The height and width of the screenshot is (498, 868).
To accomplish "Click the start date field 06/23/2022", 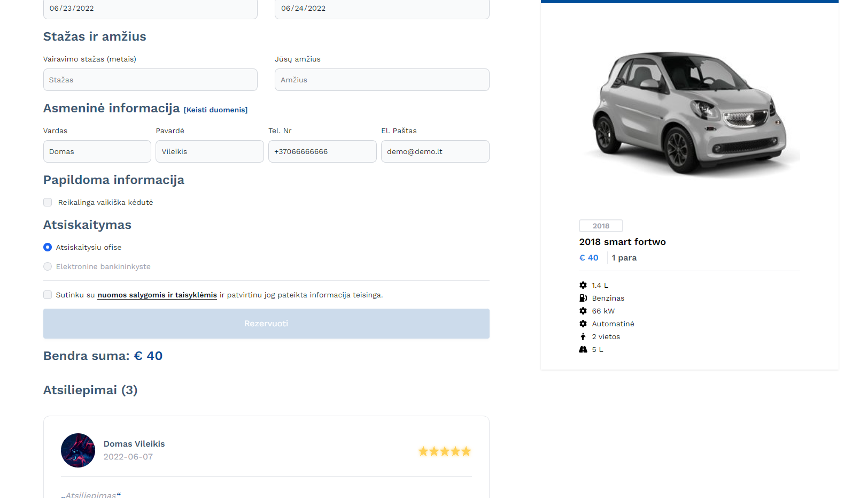I will 150,9.
